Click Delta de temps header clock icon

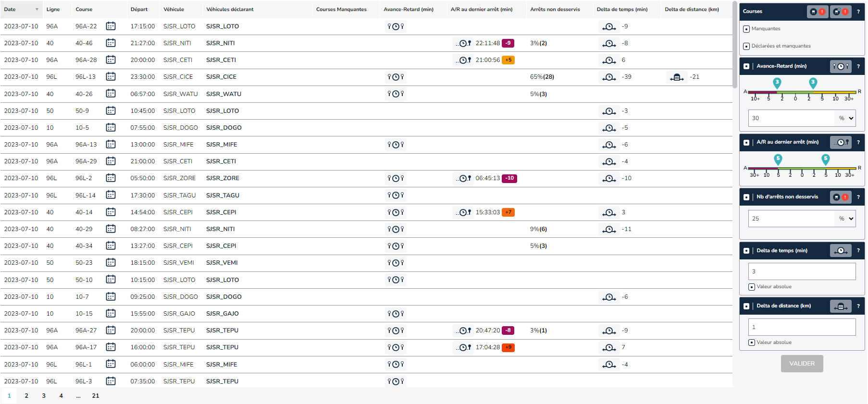(841, 251)
